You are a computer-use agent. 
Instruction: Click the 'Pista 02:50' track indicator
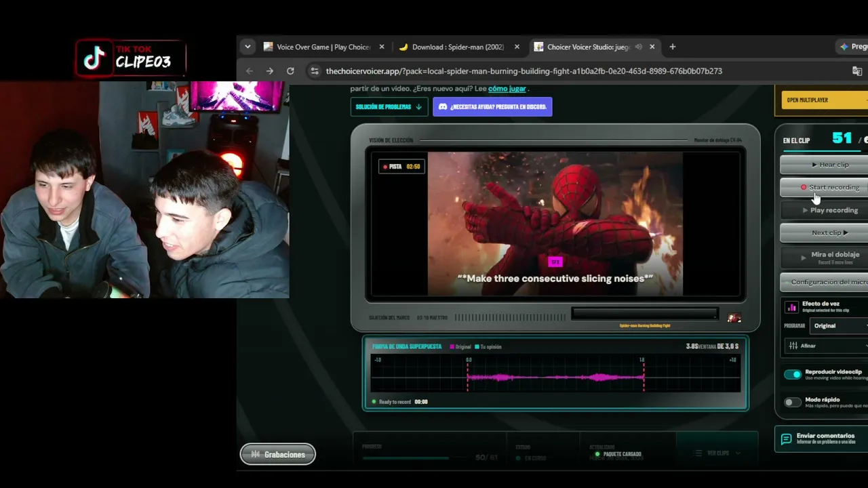[x=401, y=167]
